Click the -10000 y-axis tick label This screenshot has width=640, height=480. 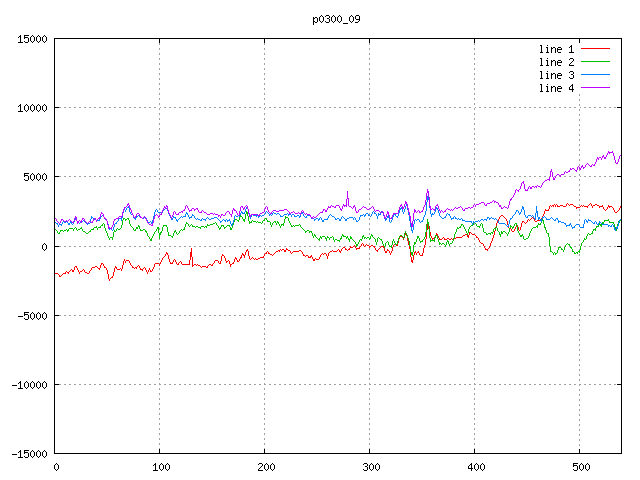pos(29,385)
